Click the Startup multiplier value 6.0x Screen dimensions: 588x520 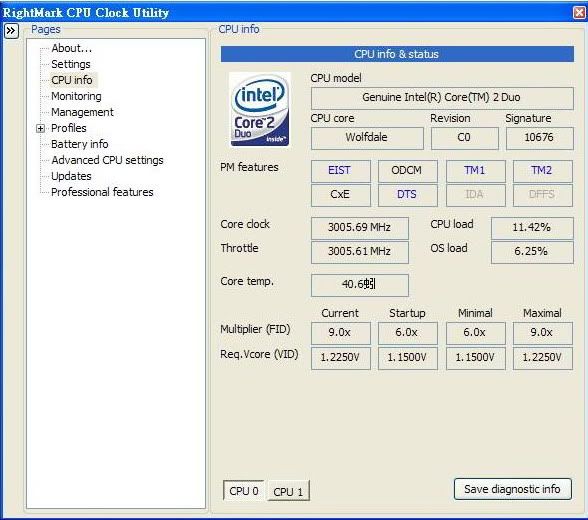pyautogui.click(x=407, y=333)
